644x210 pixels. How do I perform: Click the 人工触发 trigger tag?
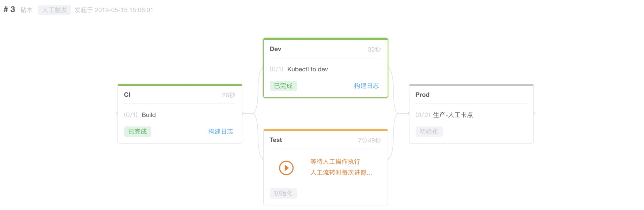pos(54,10)
